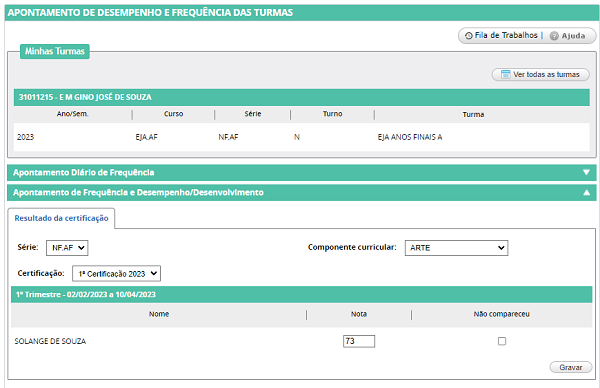600x388 pixels.
Task: Open the Série dropdown showing NF.AF
Action: (67, 248)
